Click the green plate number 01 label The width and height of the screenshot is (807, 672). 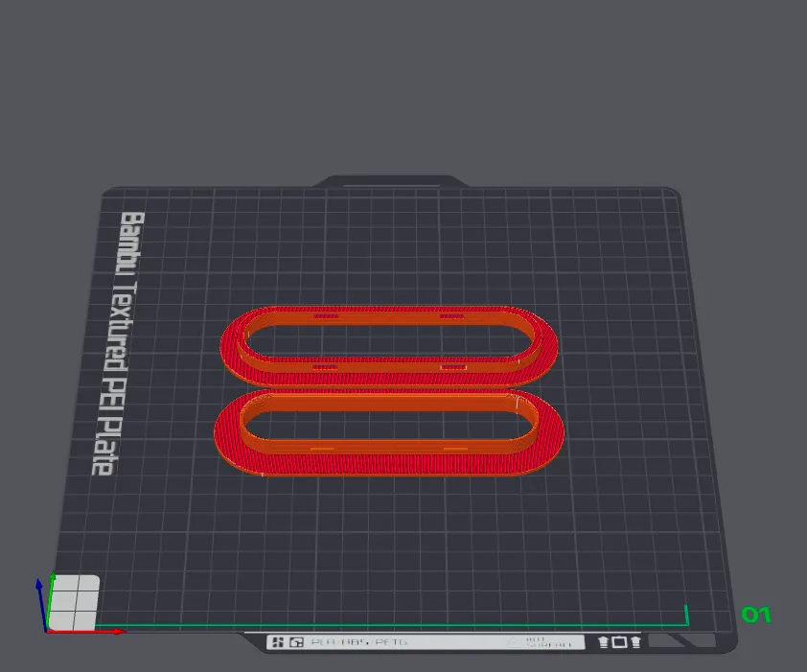click(x=758, y=613)
